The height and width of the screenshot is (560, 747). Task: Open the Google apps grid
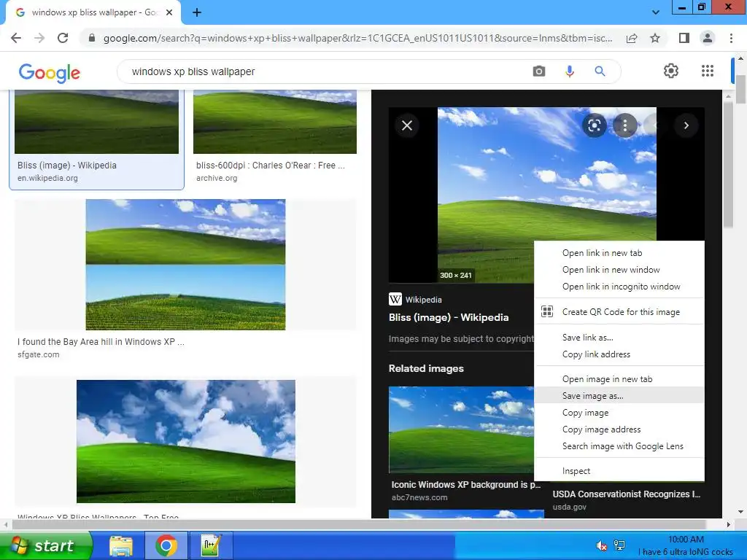tap(708, 71)
